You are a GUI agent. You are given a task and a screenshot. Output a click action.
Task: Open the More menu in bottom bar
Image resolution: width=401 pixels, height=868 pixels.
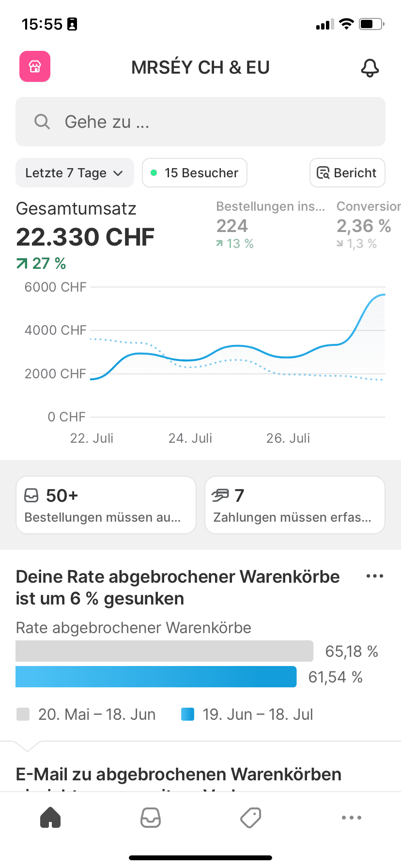coord(351,818)
